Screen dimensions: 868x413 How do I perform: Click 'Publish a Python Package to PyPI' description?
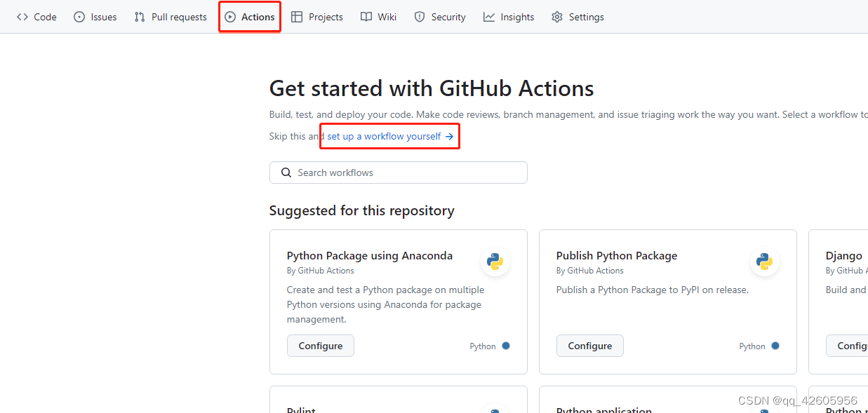point(653,290)
